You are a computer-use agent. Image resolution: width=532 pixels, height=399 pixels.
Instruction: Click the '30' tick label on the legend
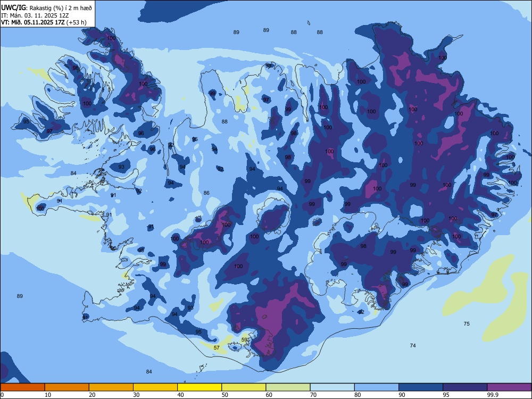click(136, 395)
